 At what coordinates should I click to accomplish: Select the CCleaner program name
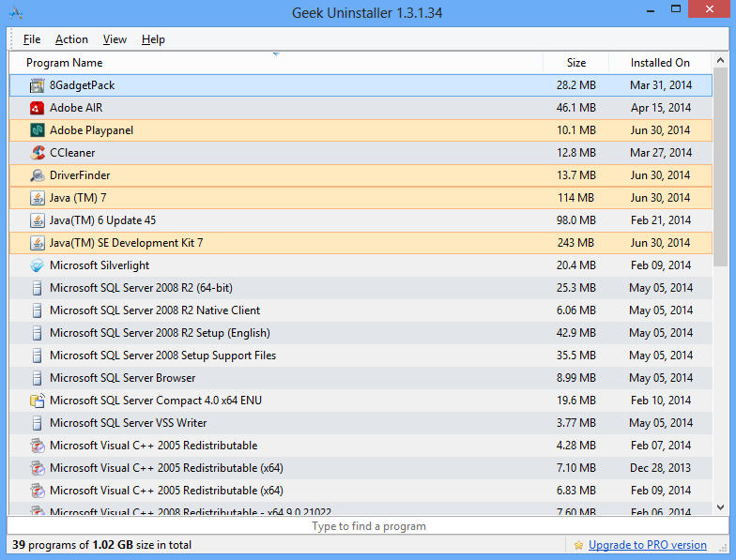[72, 153]
